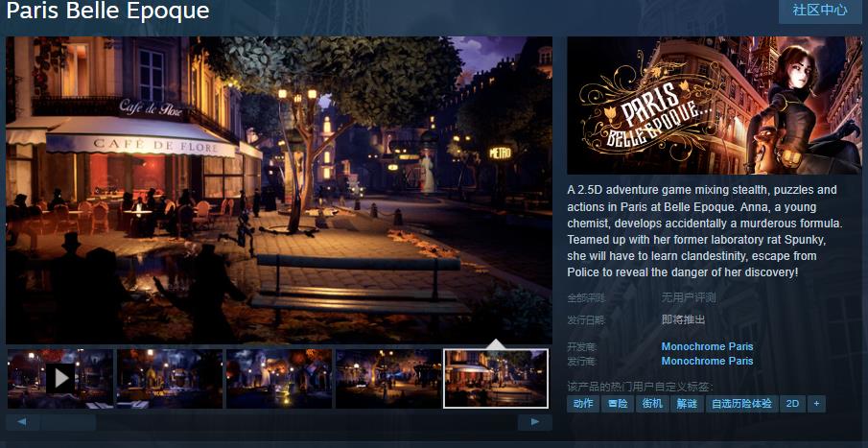The width and height of the screenshot is (868, 448).
Task: Select the fourth screenshot thumbnail
Action: pos(387,378)
